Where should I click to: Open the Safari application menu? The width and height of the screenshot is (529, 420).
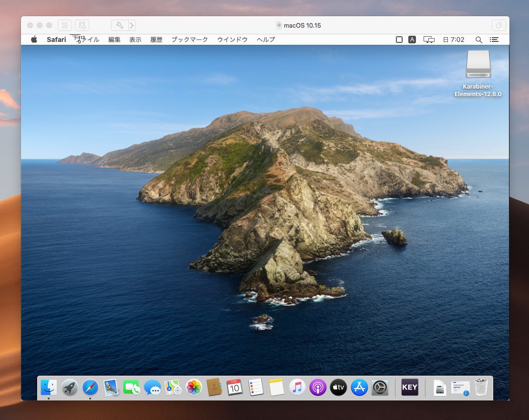pyautogui.click(x=56, y=40)
